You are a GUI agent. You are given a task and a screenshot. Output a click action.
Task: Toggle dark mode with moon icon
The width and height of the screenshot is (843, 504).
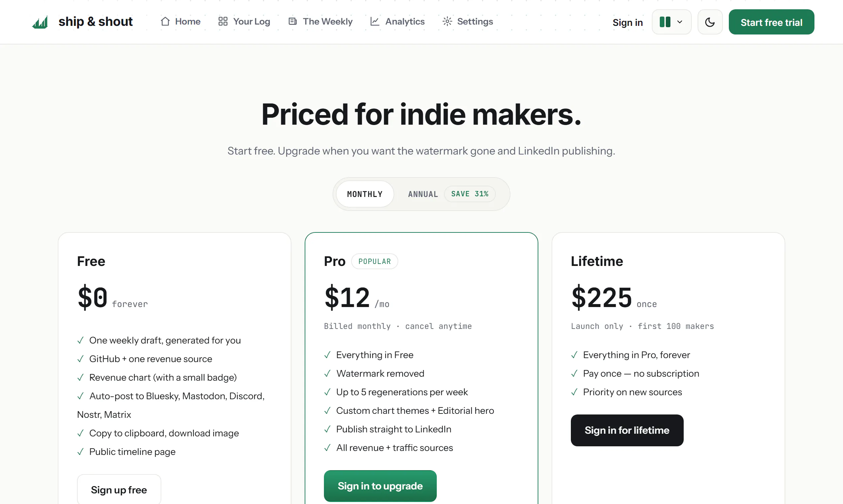pos(710,22)
